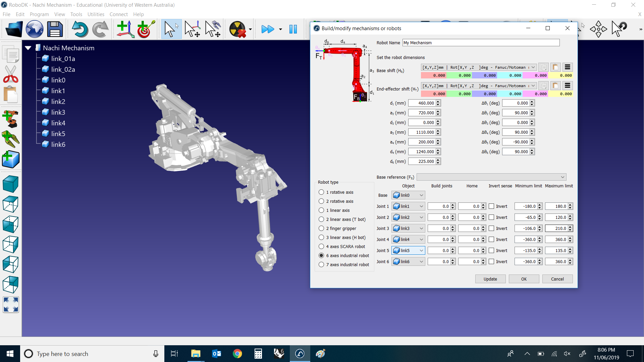Enable Invert sense for Joint 1
Image resolution: width=644 pixels, height=362 pixels.
click(x=491, y=206)
